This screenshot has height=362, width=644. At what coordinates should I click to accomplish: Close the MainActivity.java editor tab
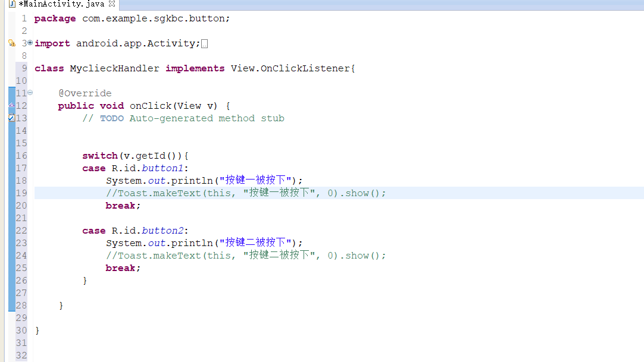[113, 4]
